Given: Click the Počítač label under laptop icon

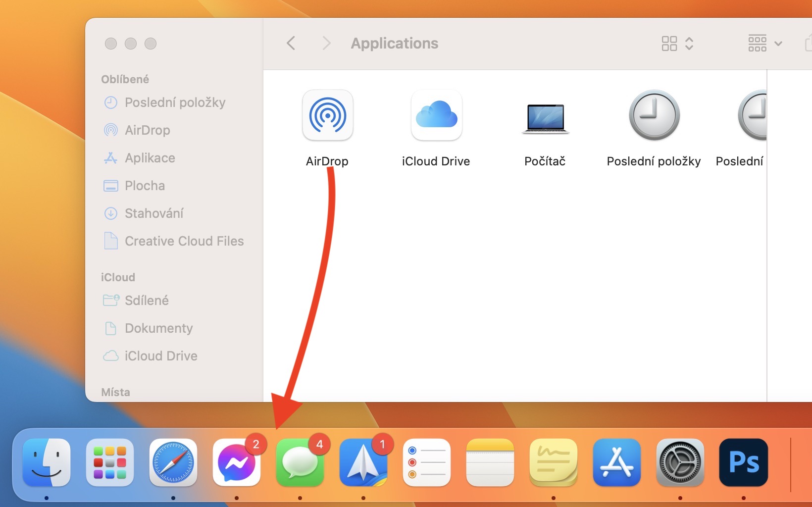Looking at the screenshot, I should coord(545,161).
